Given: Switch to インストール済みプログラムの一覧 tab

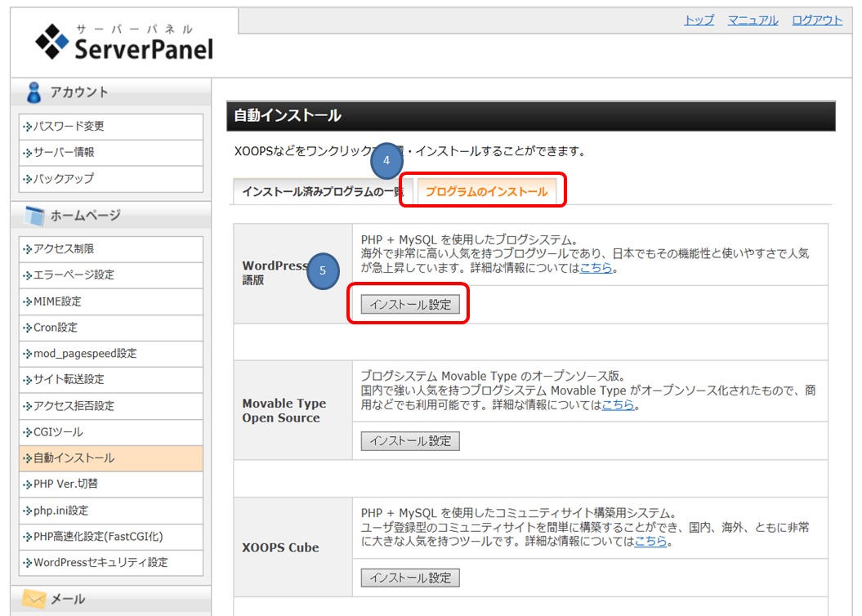Looking at the screenshot, I should 322,192.
